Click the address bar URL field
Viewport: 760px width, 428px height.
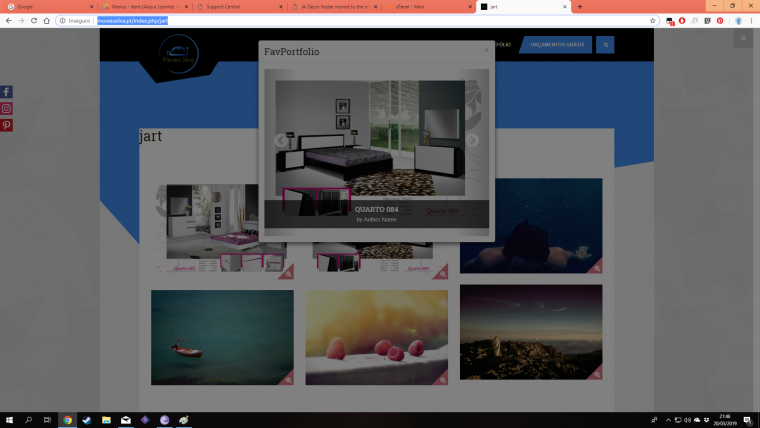click(x=358, y=21)
